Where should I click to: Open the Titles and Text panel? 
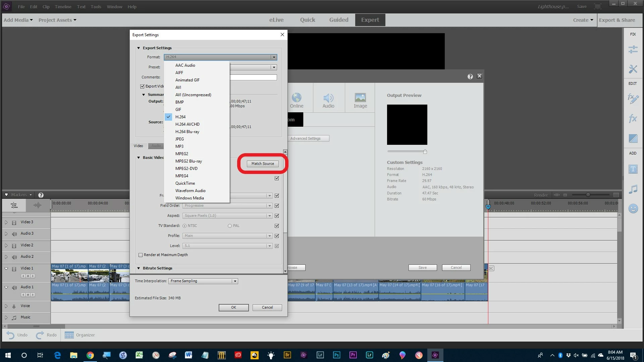pos(633,169)
